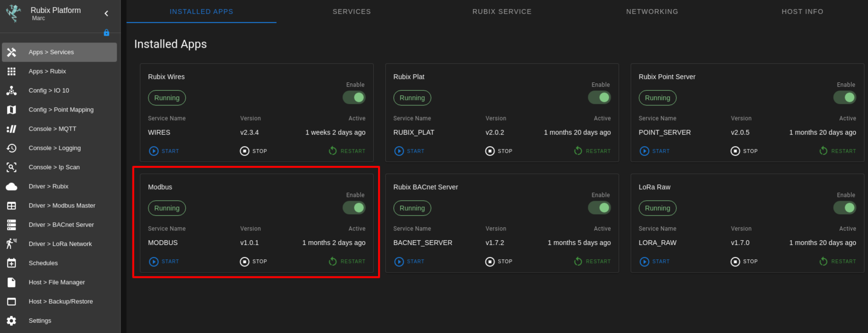
Task: Click Driver > LoRa Network icon
Action: pyautogui.click(x=11, y=244)
